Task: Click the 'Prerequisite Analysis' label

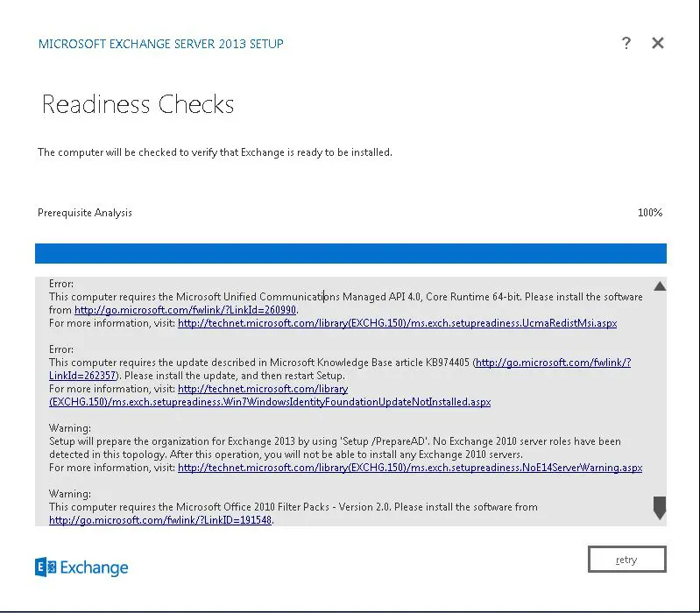Action: [85, 213]
